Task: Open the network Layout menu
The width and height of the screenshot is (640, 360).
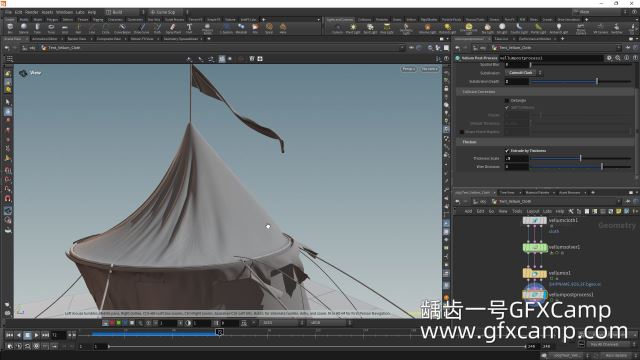Action: pos(533,211)
